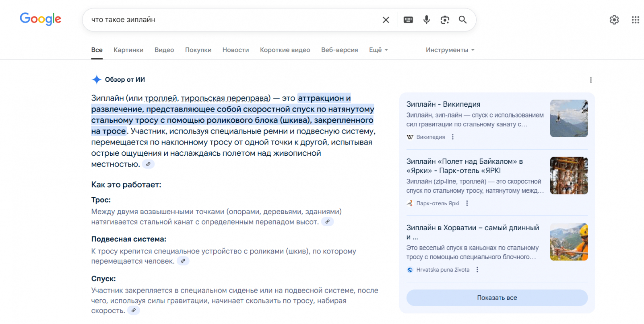The height and width of the screenshot is (324, 644).
Task: Open Google settings gear icon
Action: coord(614,20)
